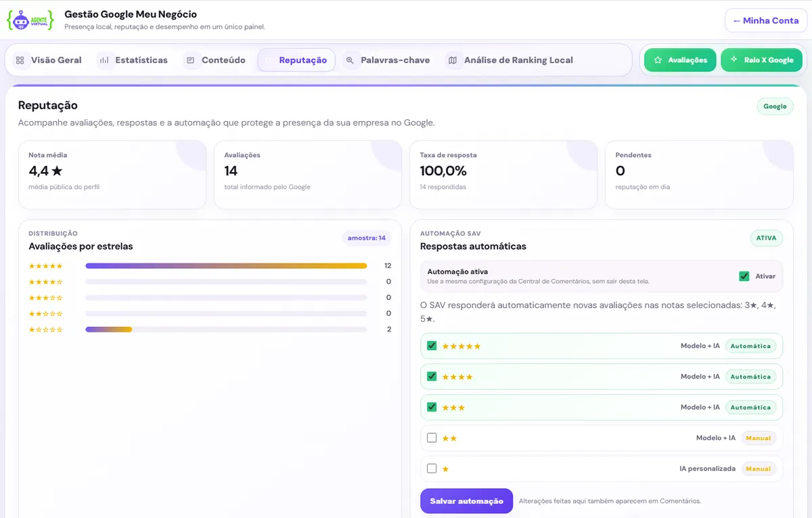This screenshot has width=812, height=518.
Task: Click the Visão Geral grid icon
Action: click(x=20, y=60)
